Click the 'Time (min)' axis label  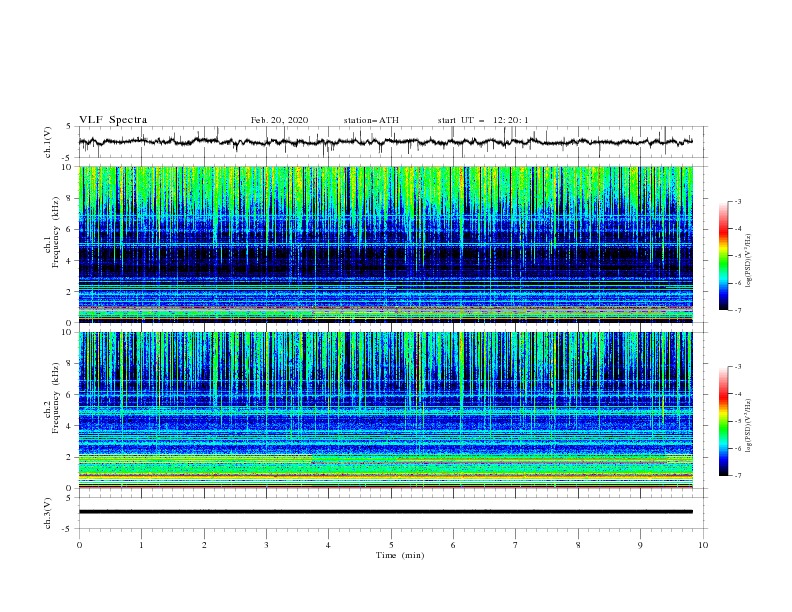click(400, 555)
